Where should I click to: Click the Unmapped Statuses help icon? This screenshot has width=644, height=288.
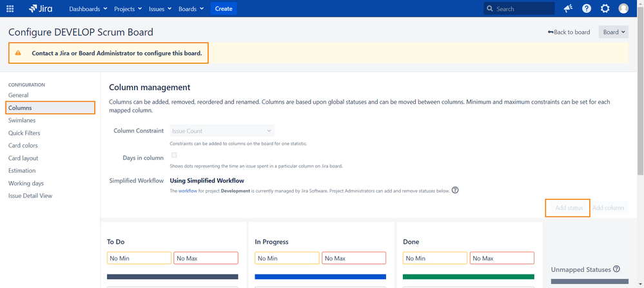(x=616, y=269)
